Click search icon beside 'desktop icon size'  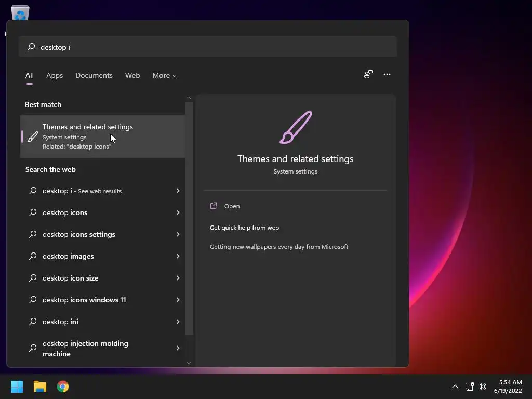tap(33, 278)
